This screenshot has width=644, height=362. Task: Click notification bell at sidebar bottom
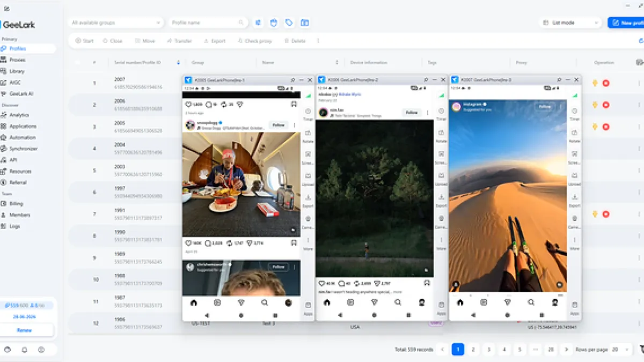24,350
